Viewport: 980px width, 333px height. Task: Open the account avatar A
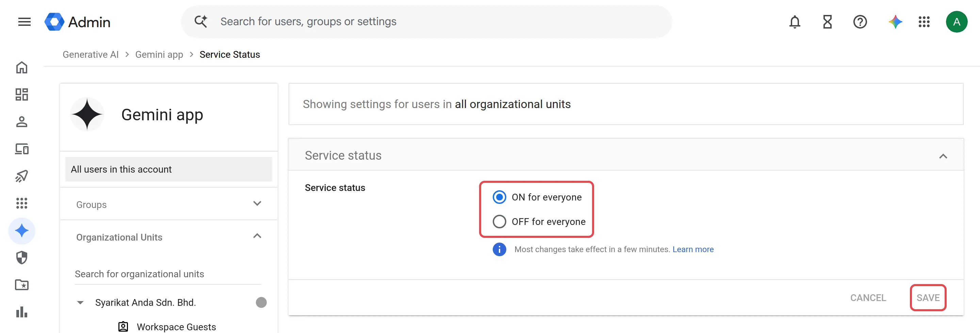[x=957, y=22]
